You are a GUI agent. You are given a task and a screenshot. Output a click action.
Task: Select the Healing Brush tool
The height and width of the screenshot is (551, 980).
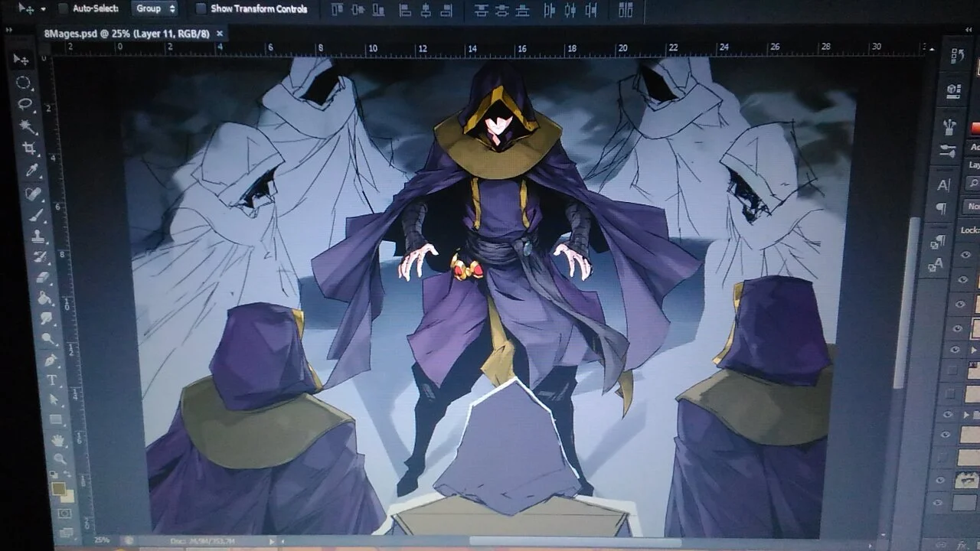coord(34,193)
